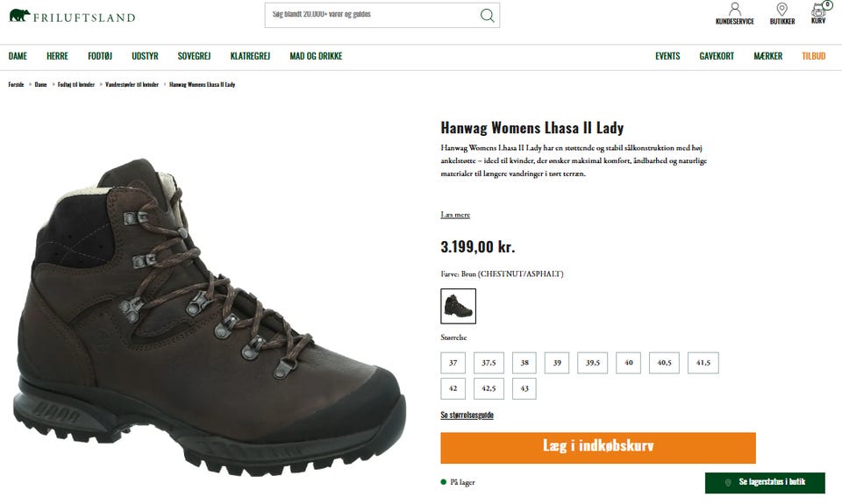The width and height of the screenshot is (842, 504).
Task: Select size 42
Action: coord(453,388)
